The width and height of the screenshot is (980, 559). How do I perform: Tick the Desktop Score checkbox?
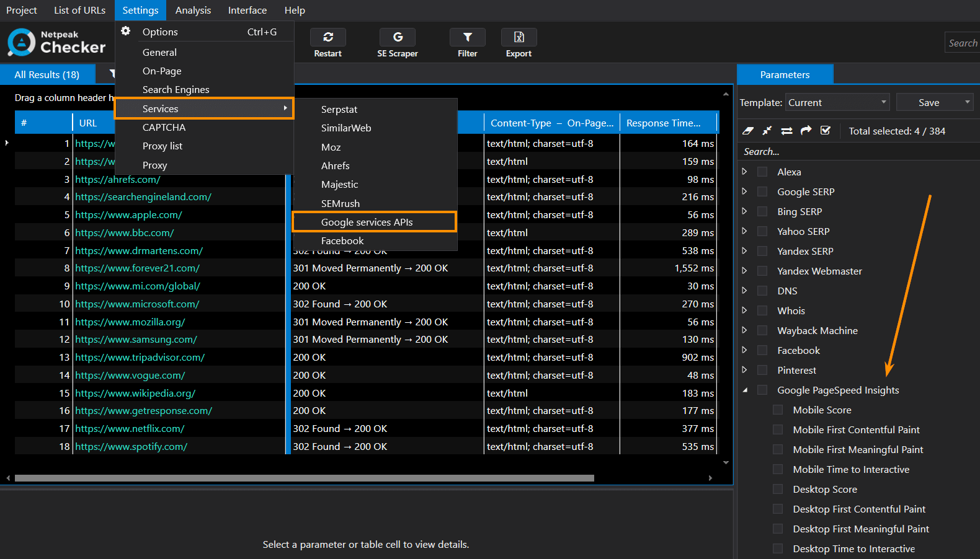[778, 489]
